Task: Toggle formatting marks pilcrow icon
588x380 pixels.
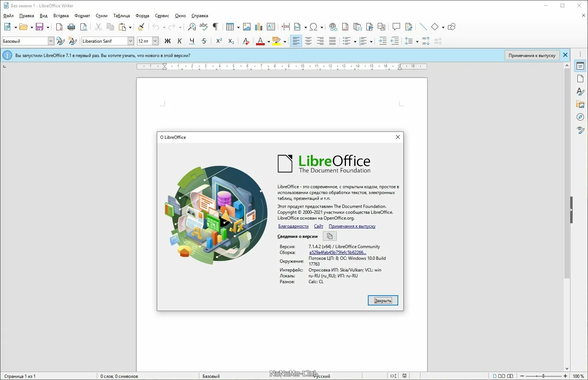Action: point(216,27)
